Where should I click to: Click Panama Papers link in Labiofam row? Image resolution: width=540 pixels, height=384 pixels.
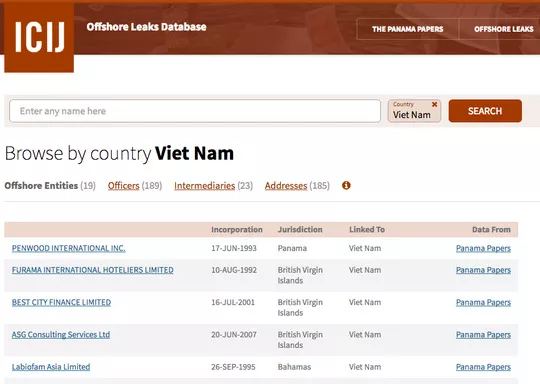click(483, 367)
